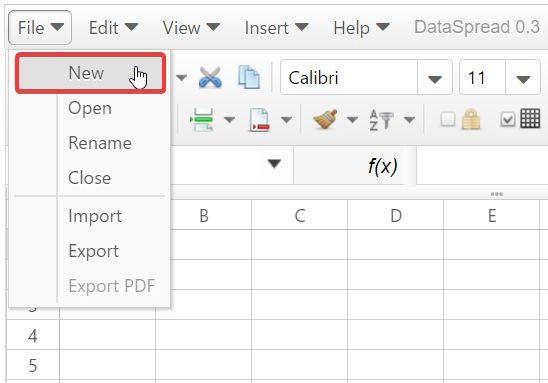Choose Open from the File menu
The image size is (548, 383).
point(91,108)
